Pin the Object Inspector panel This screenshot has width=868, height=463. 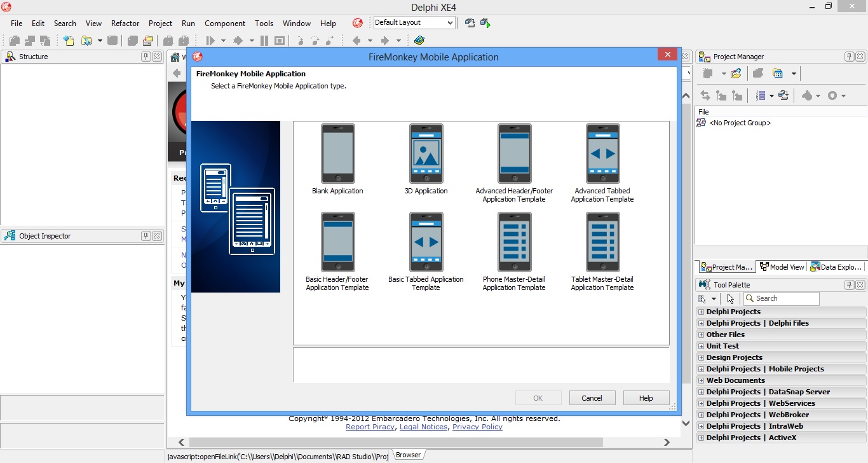click(146, 236)
